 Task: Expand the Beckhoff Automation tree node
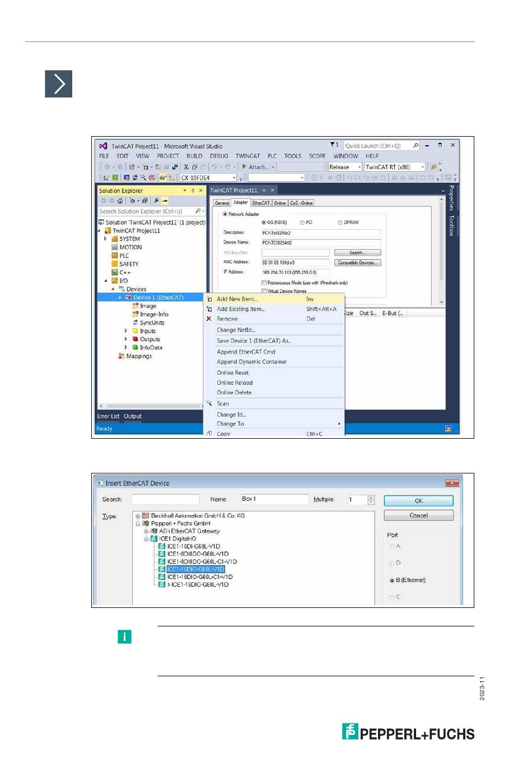[138, 516]
